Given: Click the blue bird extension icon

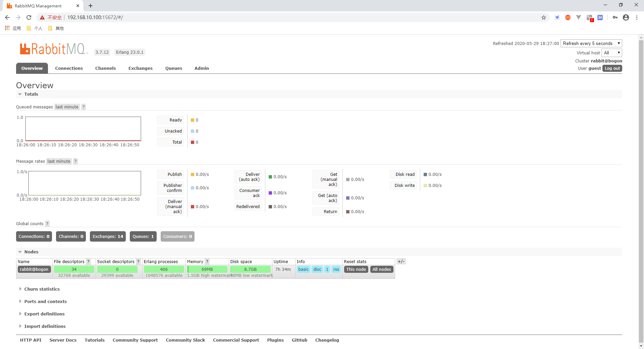Looking at the screenshot, I should [557, 17].
